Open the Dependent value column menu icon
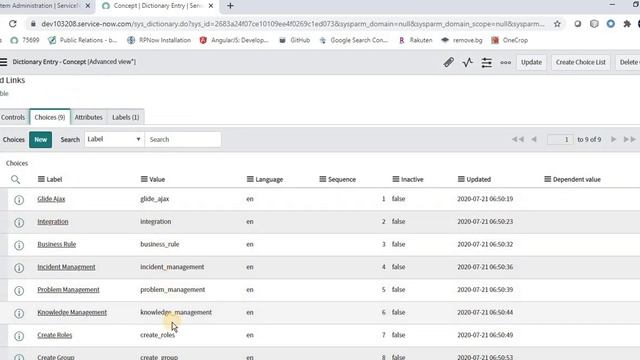 547,179
